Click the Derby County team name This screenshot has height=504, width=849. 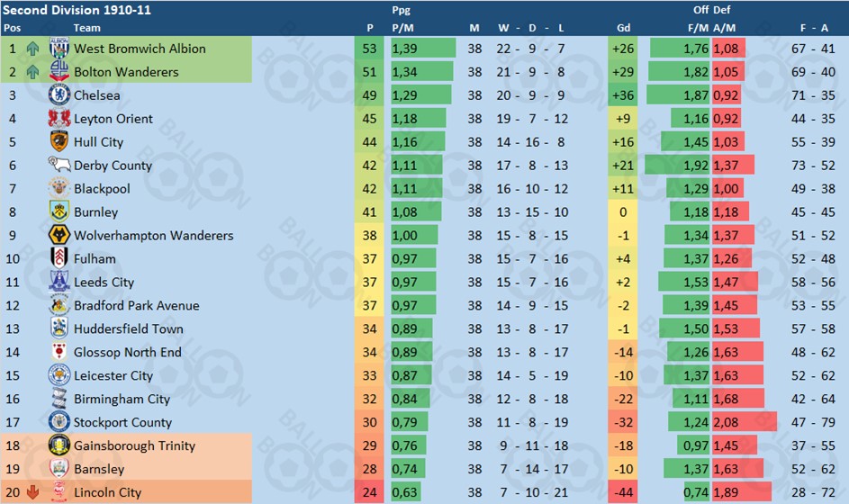[x=113, y=165]
